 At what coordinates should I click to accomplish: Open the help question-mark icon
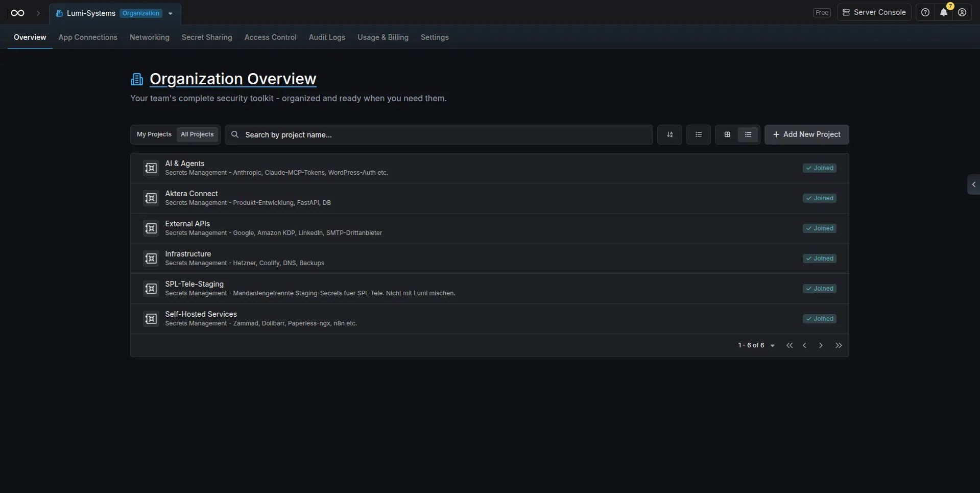click(925, 12)
